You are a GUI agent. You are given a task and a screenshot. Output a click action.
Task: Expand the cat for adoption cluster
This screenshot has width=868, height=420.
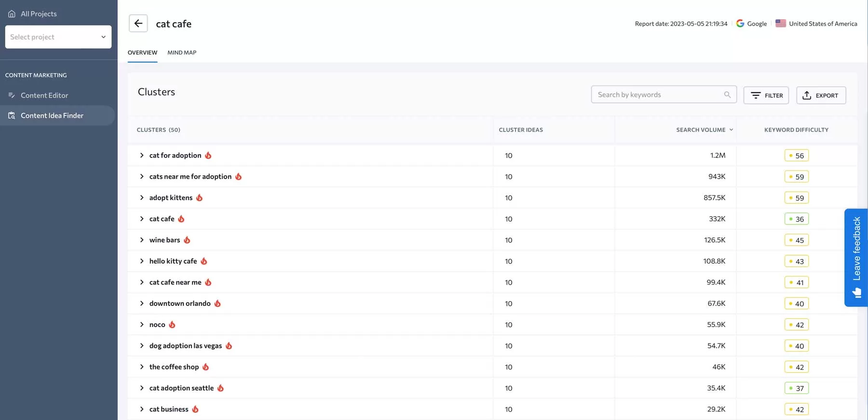click(142, 155)
